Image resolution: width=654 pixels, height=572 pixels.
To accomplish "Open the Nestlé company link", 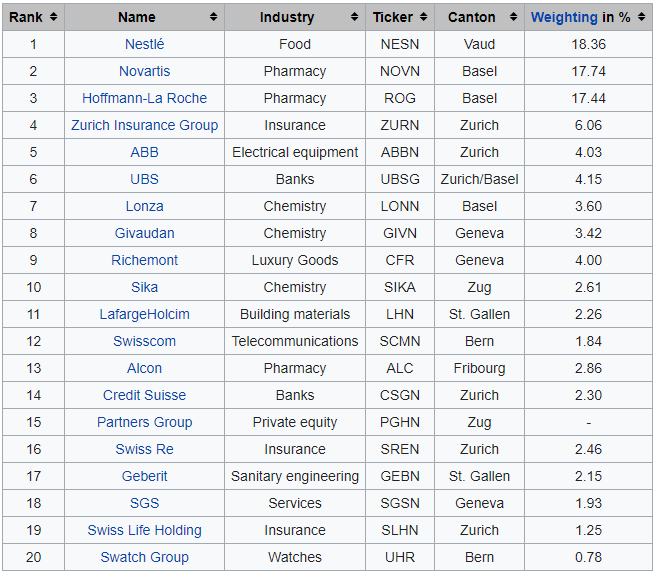I will 144,44.
